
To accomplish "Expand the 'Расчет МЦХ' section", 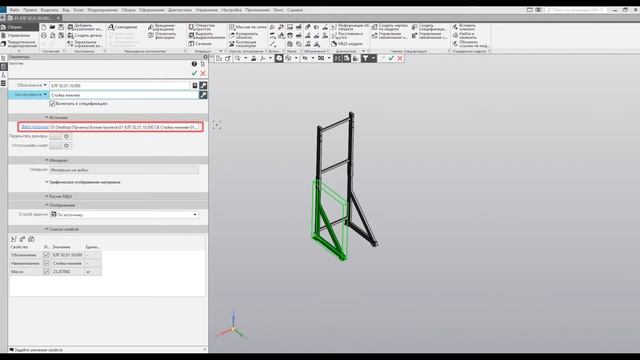I will [47, 196].
